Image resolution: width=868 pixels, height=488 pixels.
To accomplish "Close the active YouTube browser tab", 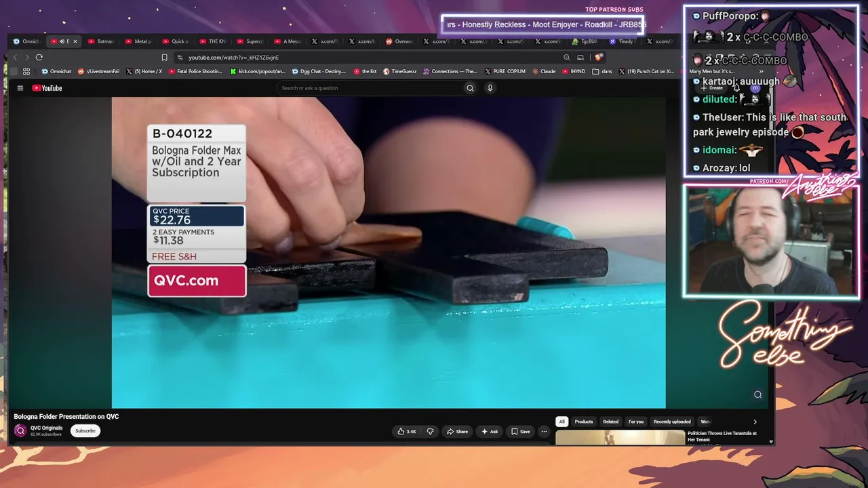I will [x=75, y=41].
